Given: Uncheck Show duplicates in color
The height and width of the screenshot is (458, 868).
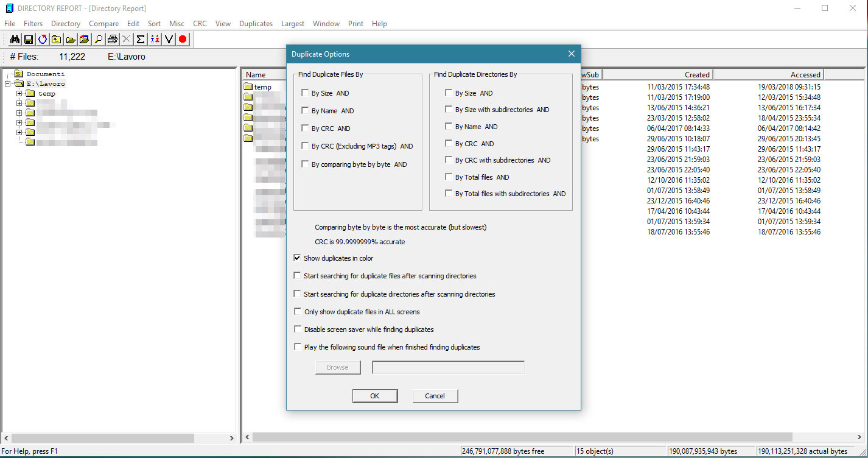Looking at the screenshot, I should pos(297,258).
